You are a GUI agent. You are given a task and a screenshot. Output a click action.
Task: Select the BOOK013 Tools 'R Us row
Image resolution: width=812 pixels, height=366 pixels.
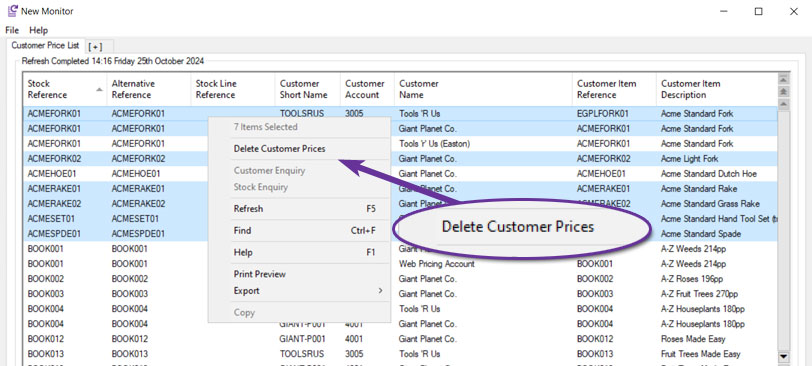tap(400, 354)
